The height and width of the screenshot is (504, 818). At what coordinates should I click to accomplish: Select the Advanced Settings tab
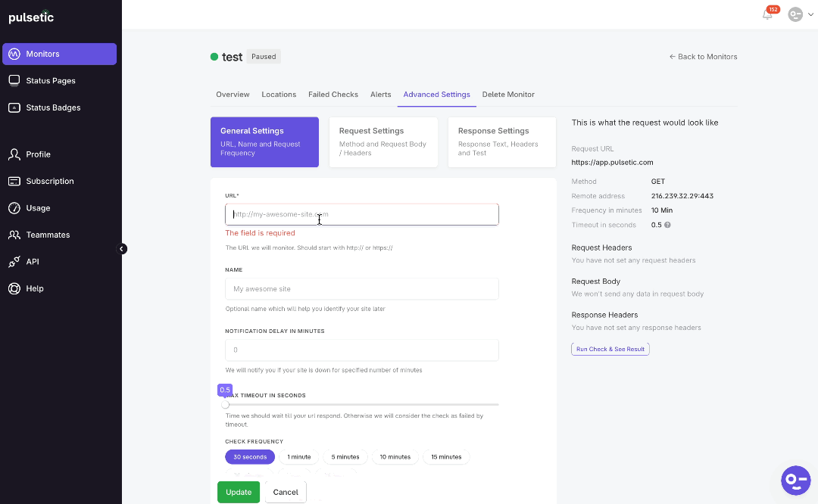click(437, 95)
